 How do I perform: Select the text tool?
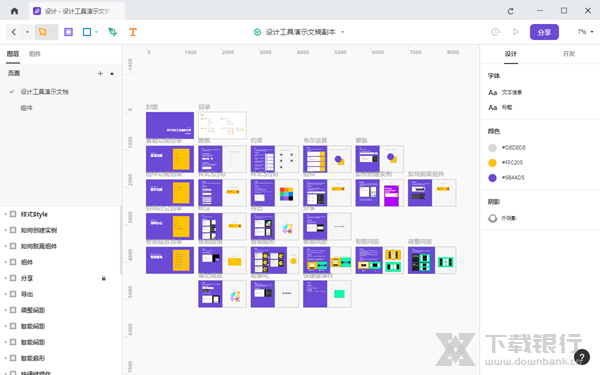pyautogui.click(x=133, y=32)
